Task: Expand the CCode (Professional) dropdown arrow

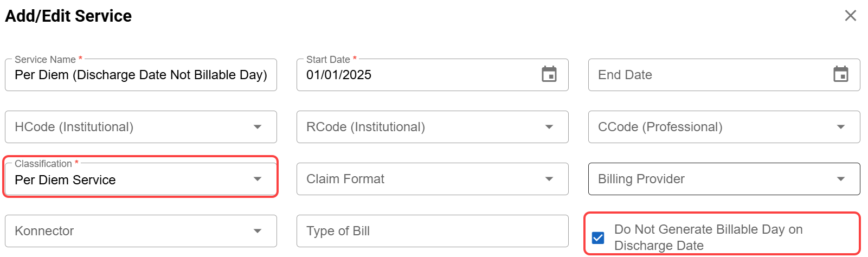Action: (x=841, y=127)
